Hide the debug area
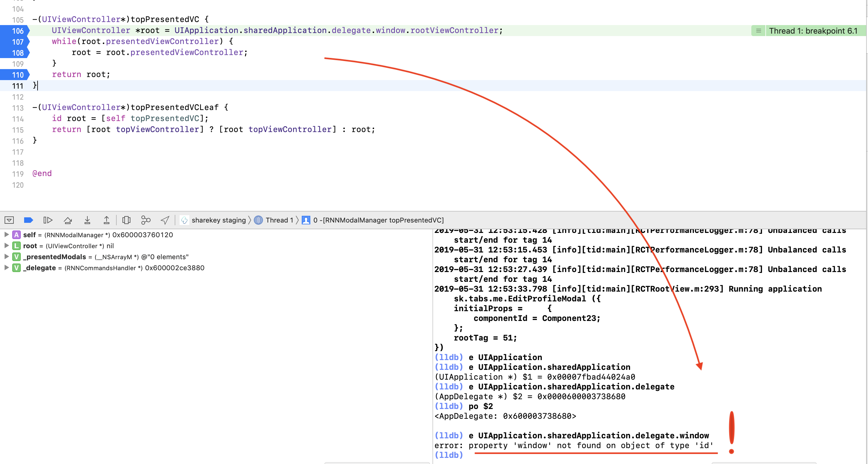 pyautogui.click(x=9, y=220)
